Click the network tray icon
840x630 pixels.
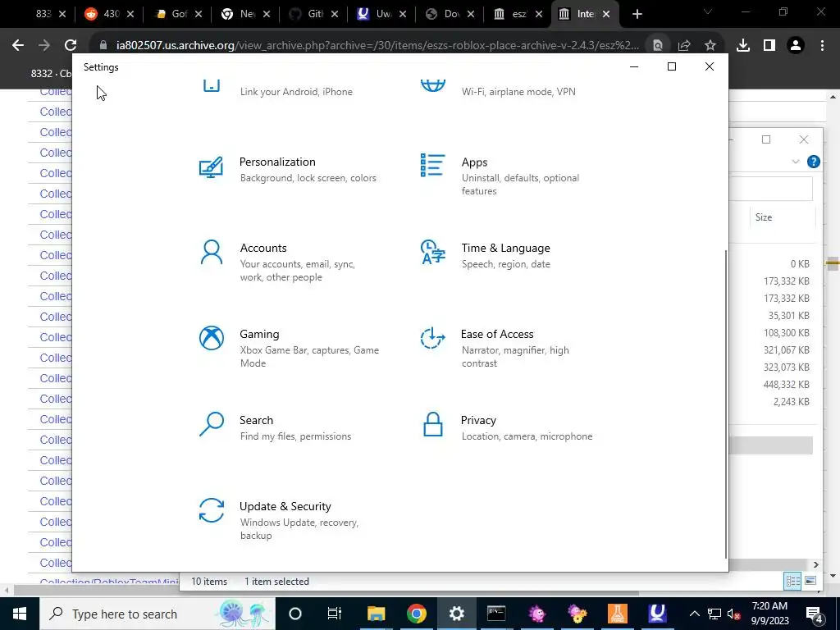[x=714, y=614]
